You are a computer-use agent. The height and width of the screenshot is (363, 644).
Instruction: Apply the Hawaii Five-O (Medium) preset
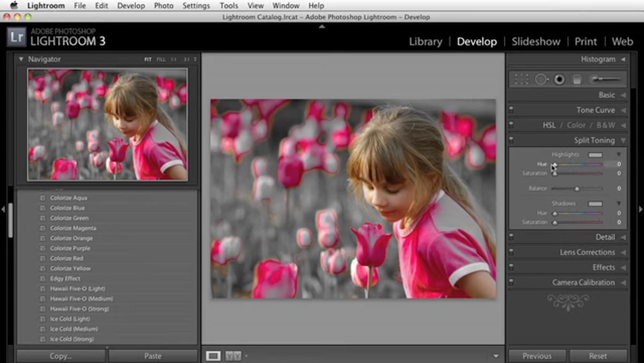82,299
